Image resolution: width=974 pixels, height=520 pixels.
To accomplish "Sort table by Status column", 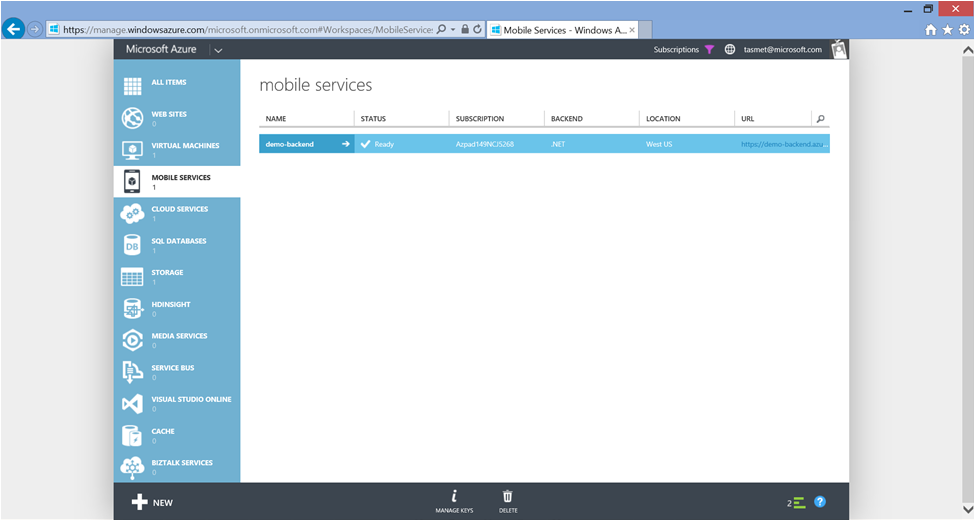I will 373,119.
